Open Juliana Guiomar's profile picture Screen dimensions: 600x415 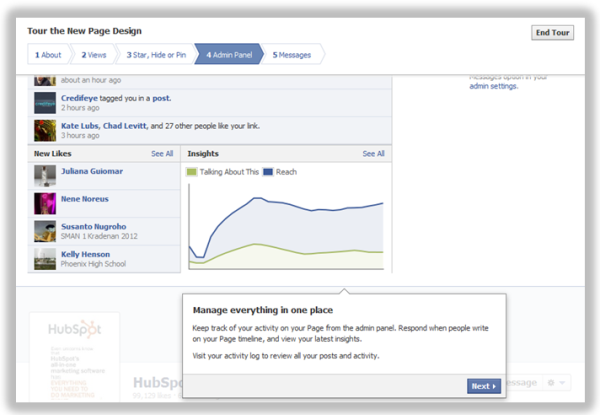click(44, 176)
